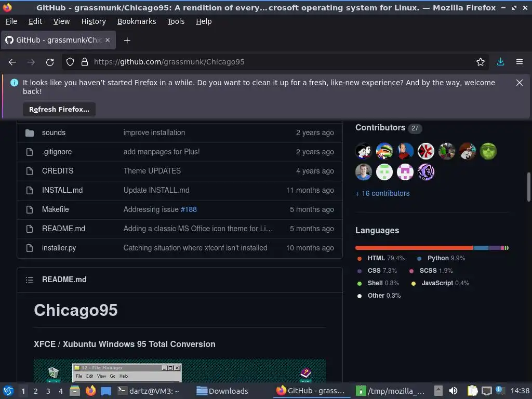This screenshot has width=532, height=399.
Task: Open the Edit menu
Action: coord(35,21)
